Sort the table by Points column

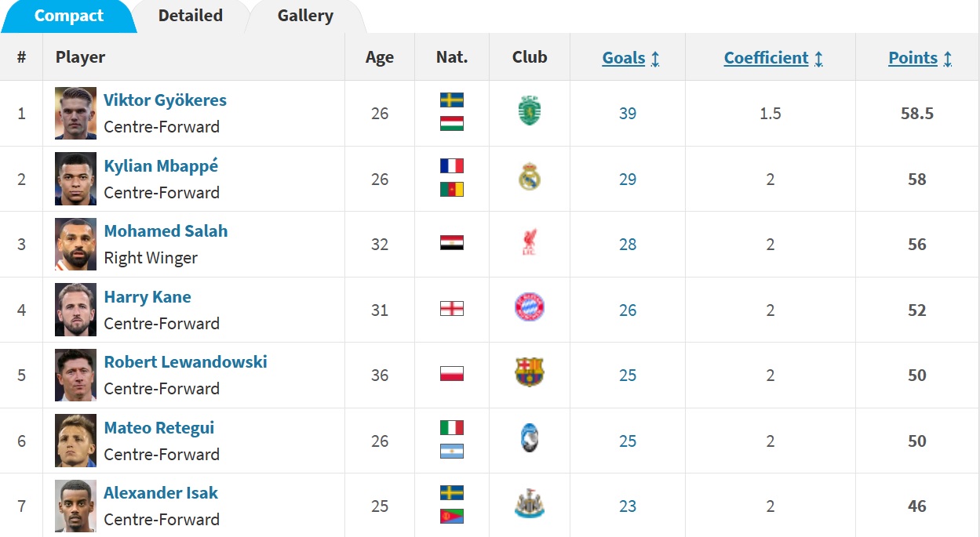pos(920,58)
